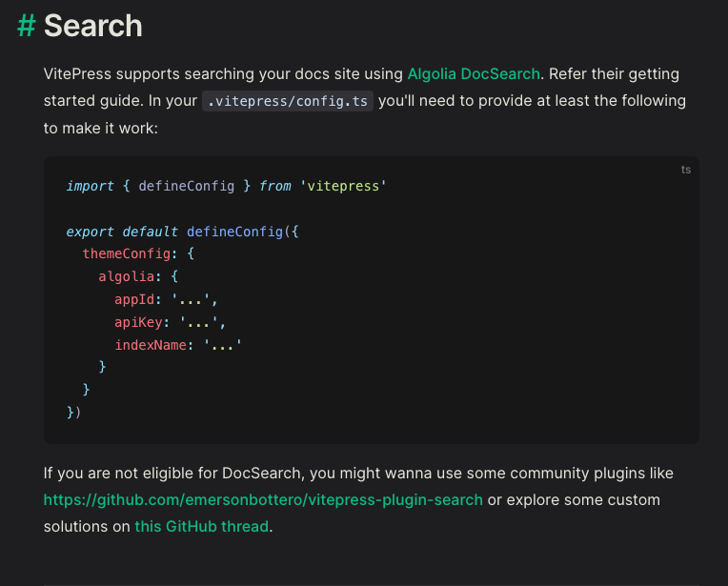Click the 'ts' language label in the code block
This screenshot has height=586, width=728.
tap(686, 170)
